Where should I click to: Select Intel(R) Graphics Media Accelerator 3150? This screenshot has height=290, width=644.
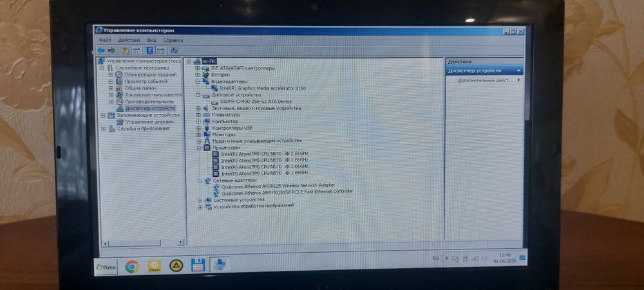point(263,88)
